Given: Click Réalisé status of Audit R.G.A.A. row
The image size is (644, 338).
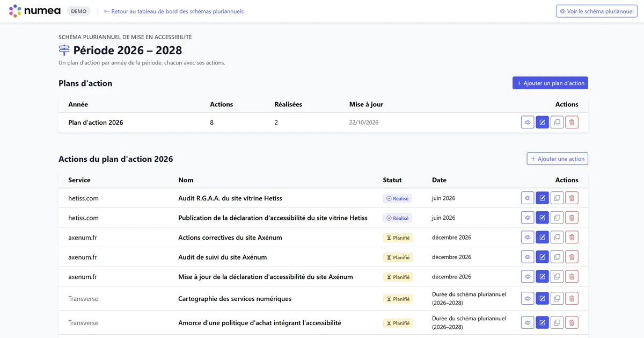Looking at the screenshot, I should tap(398, 198).
